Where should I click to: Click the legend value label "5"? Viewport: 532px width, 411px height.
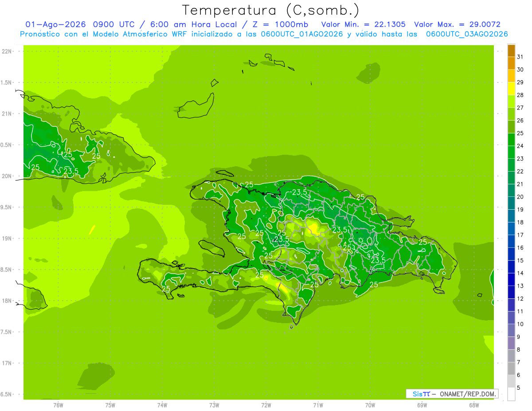coord(519,388)
